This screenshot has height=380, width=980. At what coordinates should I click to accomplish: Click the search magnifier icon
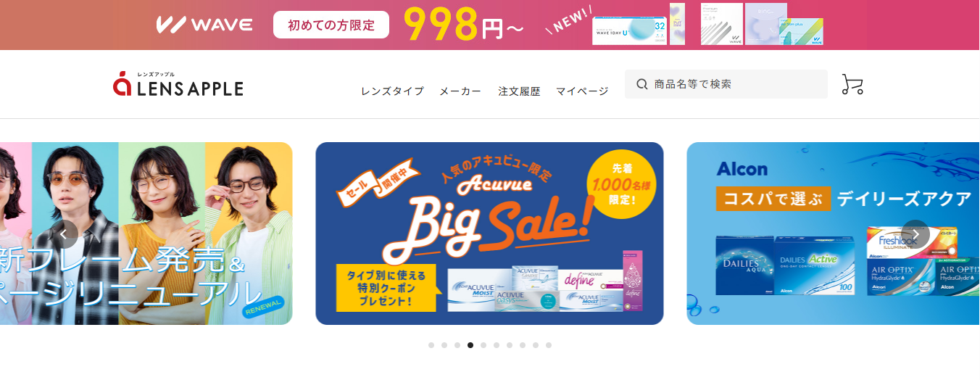tap(641, 84)
